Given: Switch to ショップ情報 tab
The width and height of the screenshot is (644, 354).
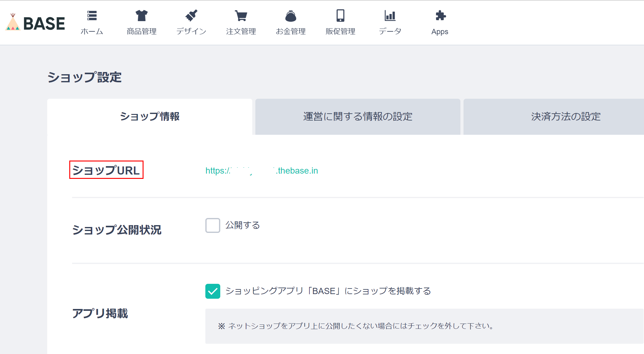Looking at the screenshot, I should [150, 117].
